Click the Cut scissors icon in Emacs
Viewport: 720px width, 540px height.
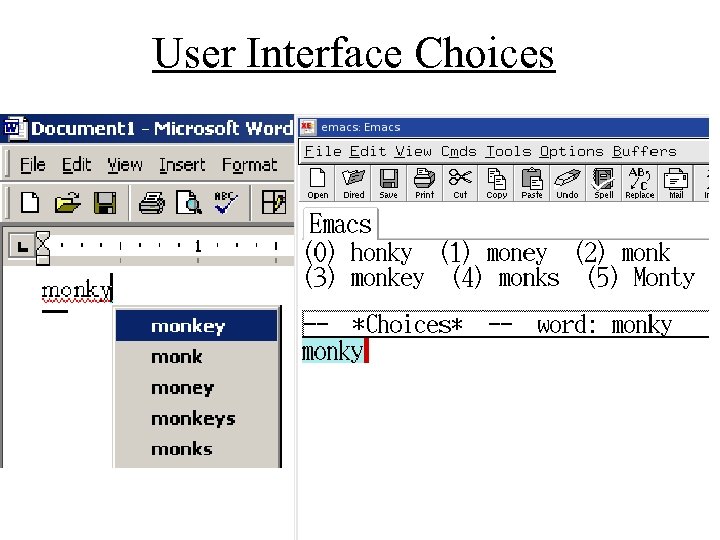coord(460,183)
